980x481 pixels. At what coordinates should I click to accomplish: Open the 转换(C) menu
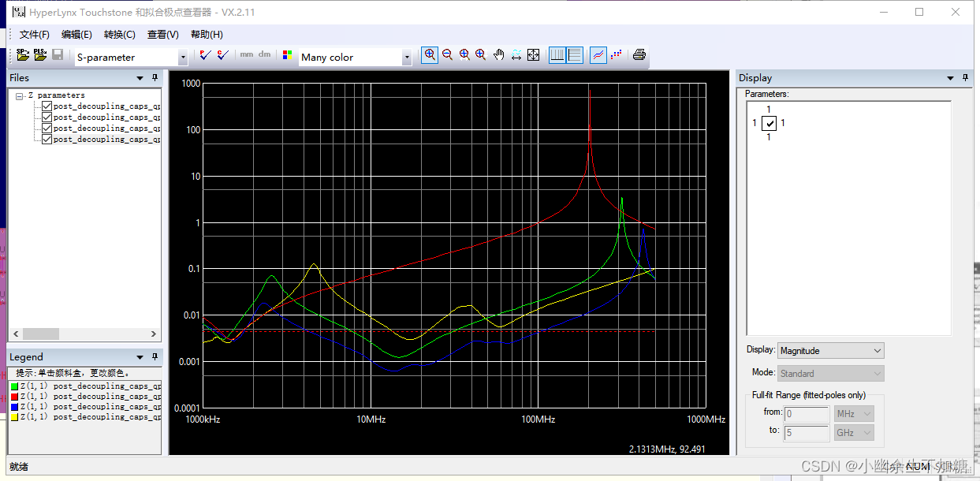119,35
